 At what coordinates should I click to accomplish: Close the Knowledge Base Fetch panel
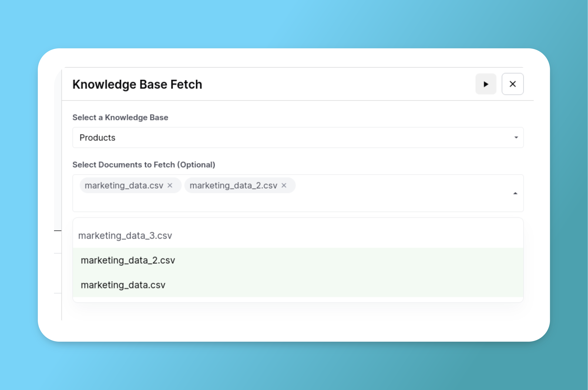tap(512, 84)
